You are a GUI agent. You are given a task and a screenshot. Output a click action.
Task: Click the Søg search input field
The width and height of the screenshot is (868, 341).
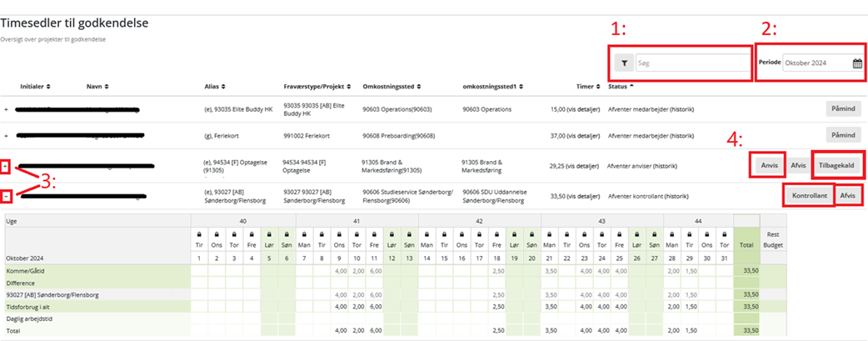pyautogui.click(x=691, y=63)
